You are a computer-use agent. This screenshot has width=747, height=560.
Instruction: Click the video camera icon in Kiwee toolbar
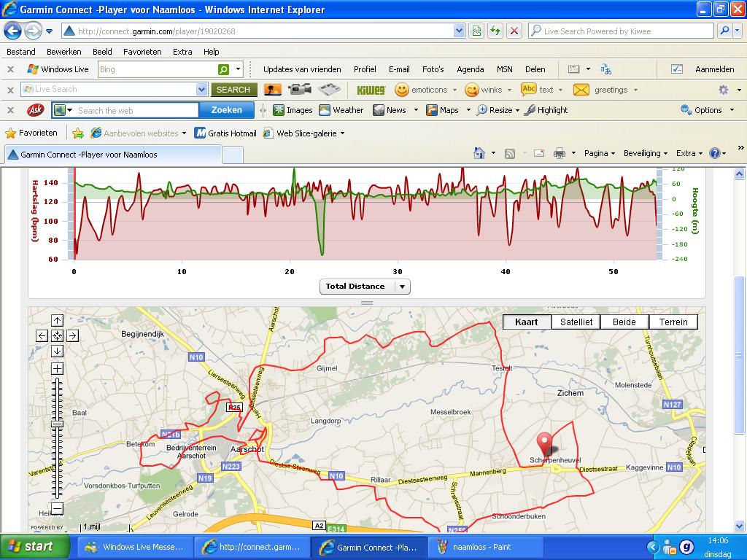(300, 89)
